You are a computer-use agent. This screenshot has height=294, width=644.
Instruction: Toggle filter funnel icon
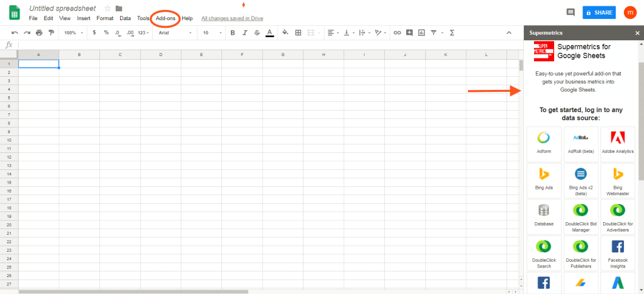coord(433,33)
